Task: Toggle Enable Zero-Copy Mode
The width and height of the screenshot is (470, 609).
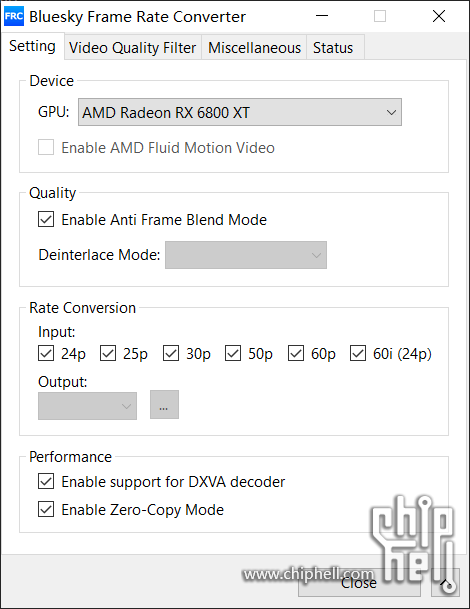Action: point(46,509)
